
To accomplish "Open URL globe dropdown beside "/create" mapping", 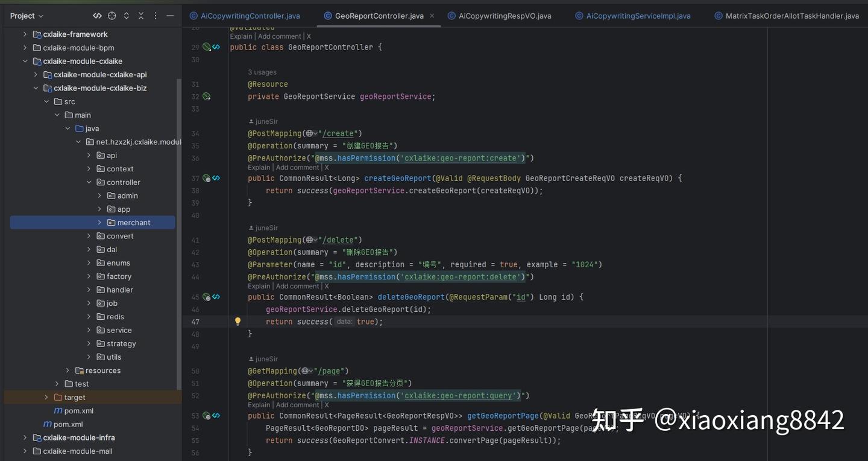I will coord(312,133).
